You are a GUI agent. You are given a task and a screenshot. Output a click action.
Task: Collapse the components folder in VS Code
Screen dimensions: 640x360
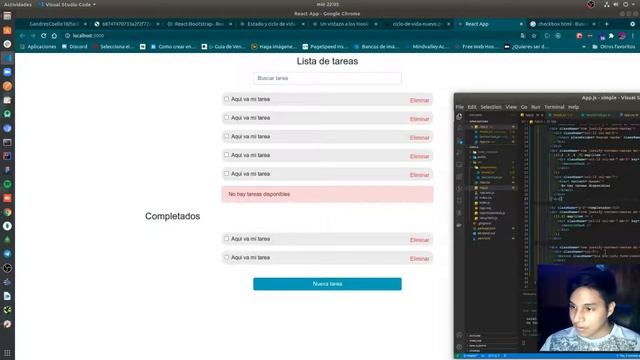tap(487, 167)
